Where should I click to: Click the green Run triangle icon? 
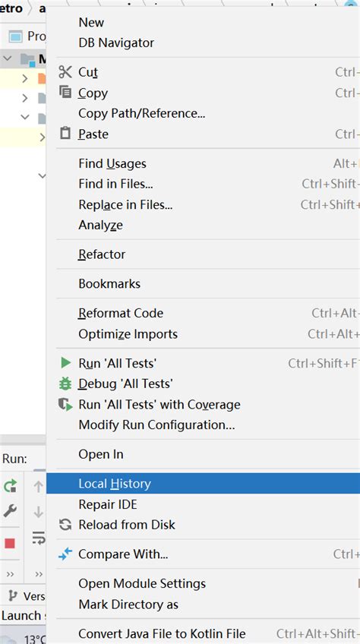pos(65,363)
